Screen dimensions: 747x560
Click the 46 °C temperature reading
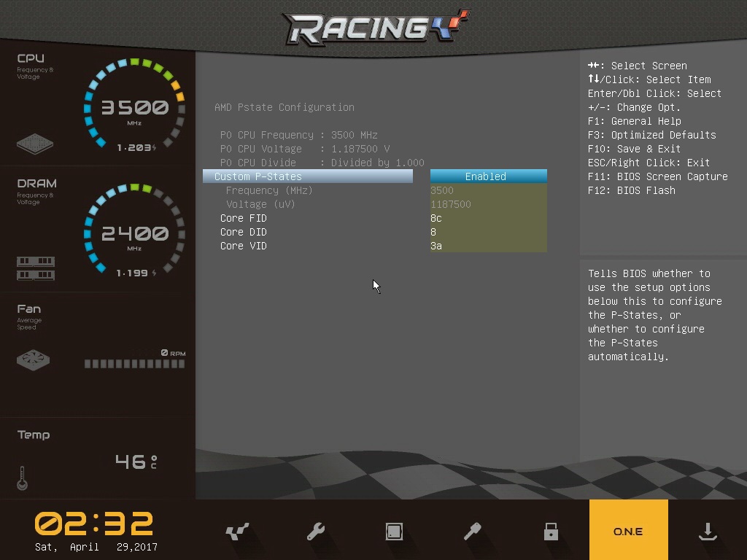(x=136, y=462)
